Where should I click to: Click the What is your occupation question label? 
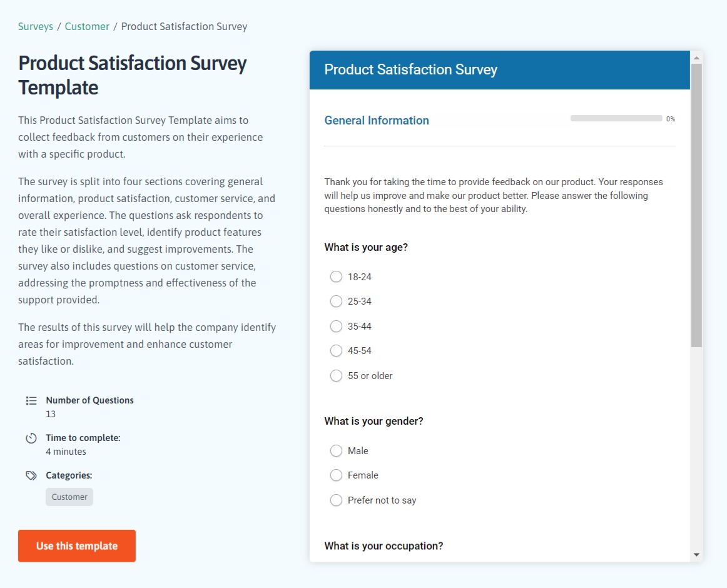coord(383,545)
